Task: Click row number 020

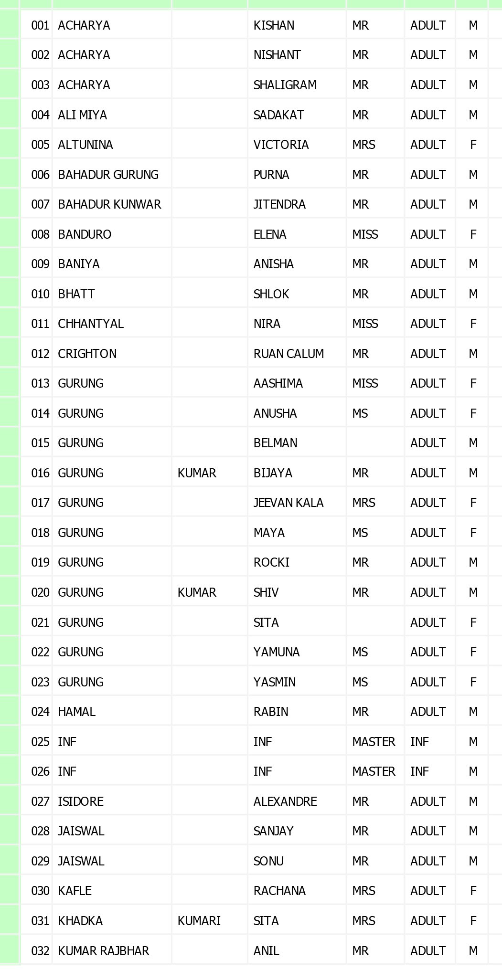Action: click(x=40, y=592)
